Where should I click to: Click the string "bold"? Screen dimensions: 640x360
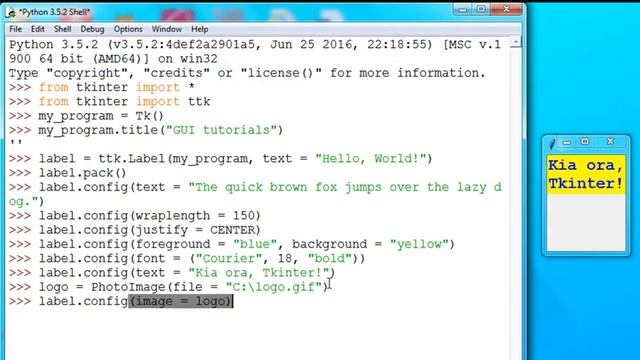point(330,258)
